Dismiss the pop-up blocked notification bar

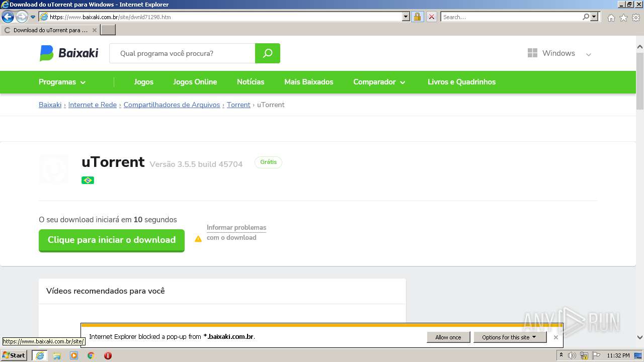point(555,337)
